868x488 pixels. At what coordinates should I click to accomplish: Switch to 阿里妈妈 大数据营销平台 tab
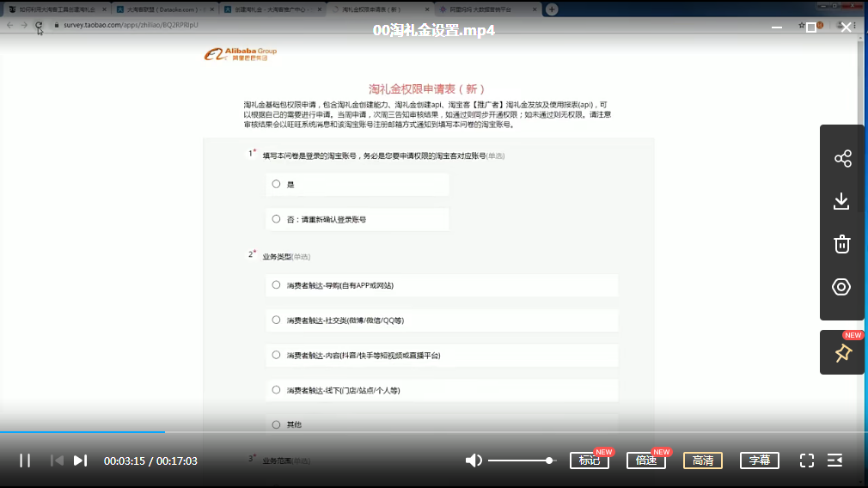(x=487, y=9)
